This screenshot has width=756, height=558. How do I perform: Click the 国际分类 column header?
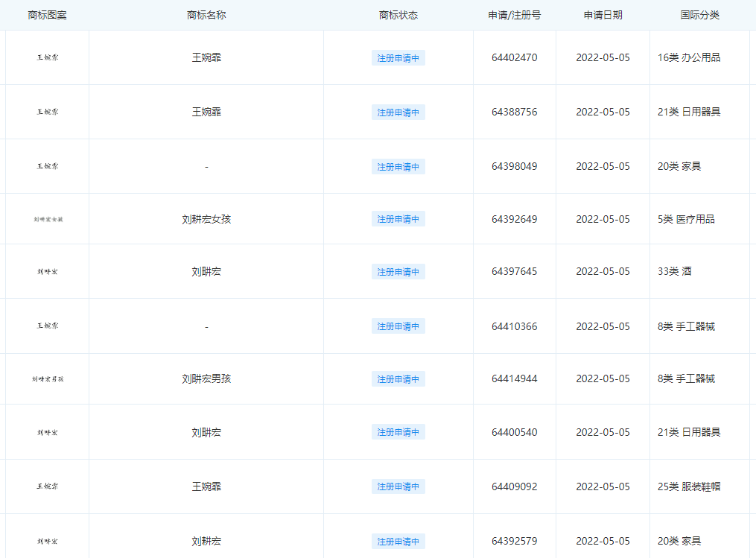699,16
